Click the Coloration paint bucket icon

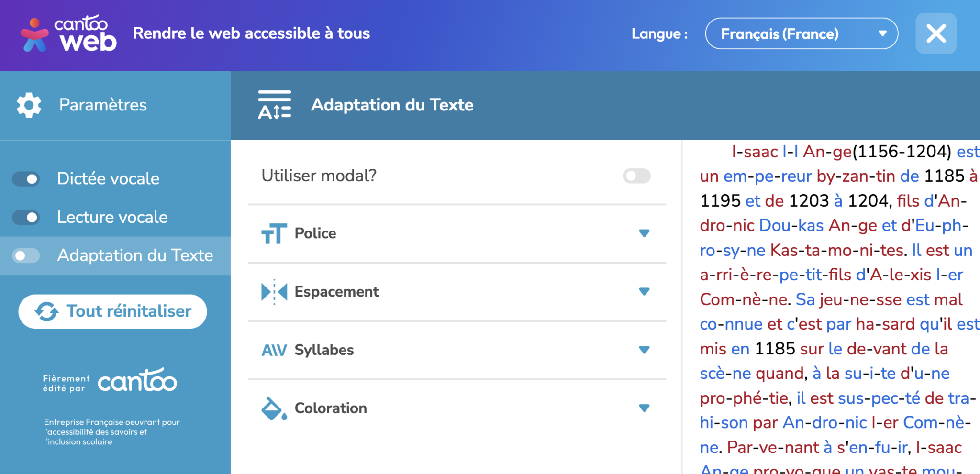tap(273, 408)
